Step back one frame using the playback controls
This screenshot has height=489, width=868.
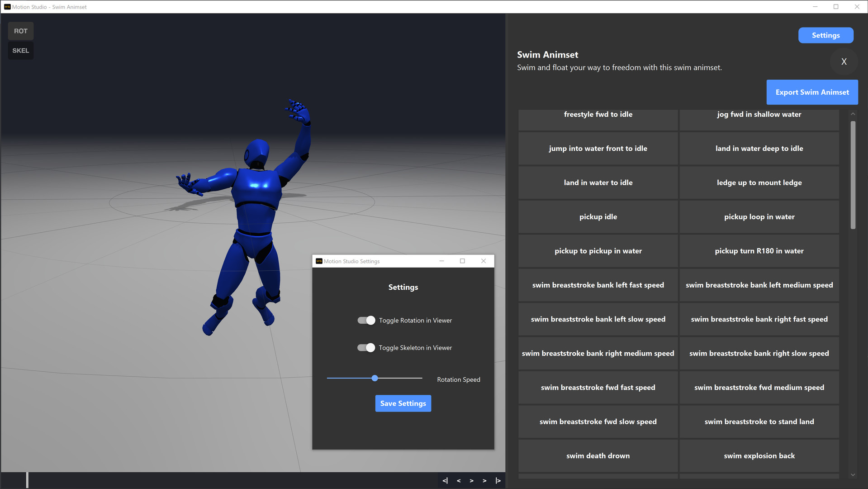click(458, 480)
